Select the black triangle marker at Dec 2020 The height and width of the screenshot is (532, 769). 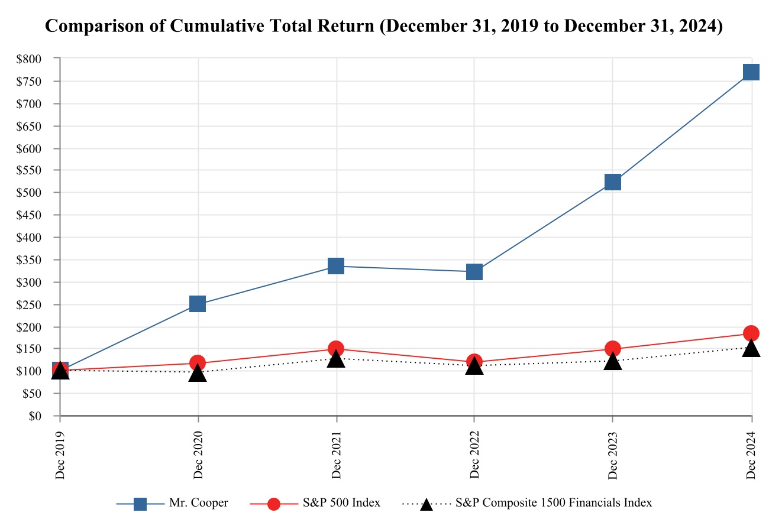tap(198, 374)
